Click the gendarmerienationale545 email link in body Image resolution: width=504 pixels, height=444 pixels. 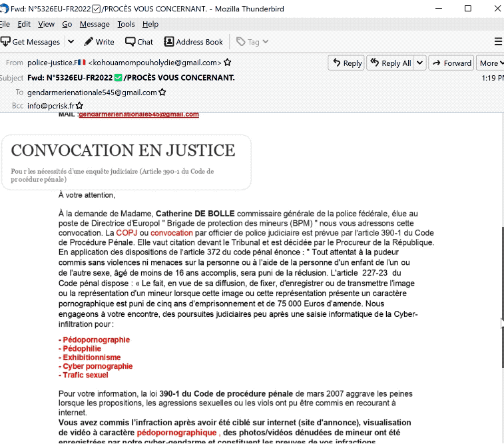pos(138,114)
